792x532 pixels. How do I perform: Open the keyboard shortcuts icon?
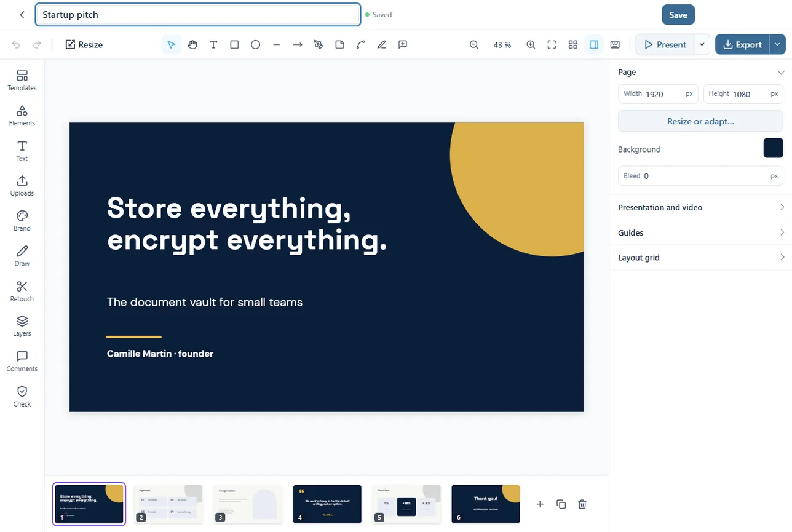615,44
